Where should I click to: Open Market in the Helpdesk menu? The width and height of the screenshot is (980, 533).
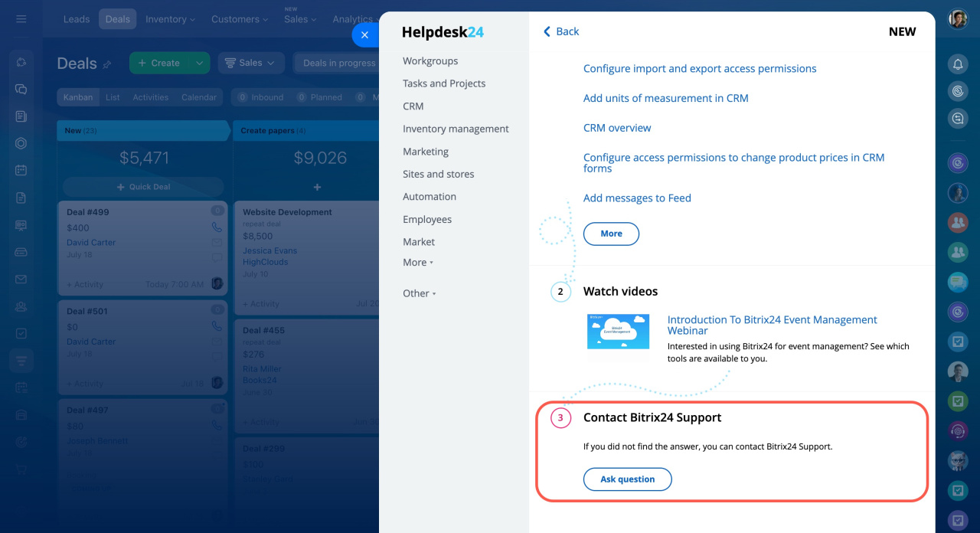[x=419, y=242]
